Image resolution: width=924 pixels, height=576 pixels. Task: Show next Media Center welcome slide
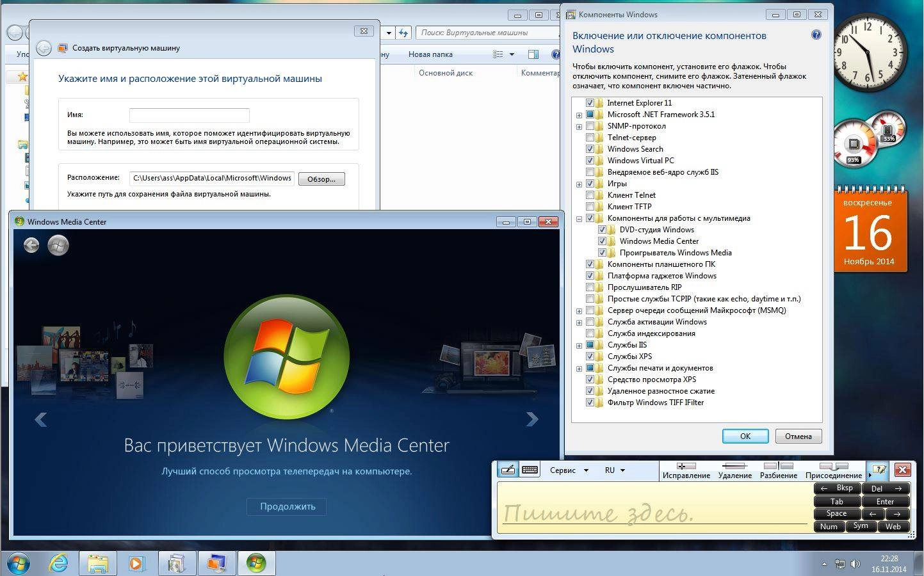[532, 419]
